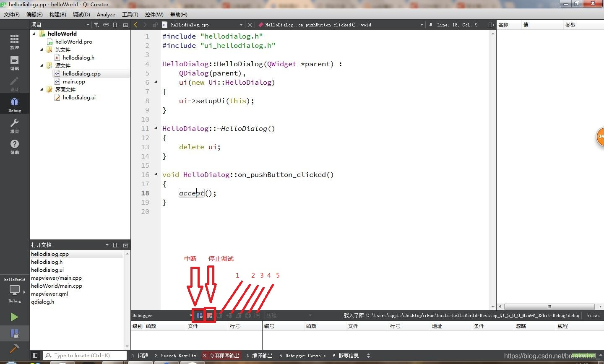
Task: Close the Projects side panel
Action: click(125, 25)
